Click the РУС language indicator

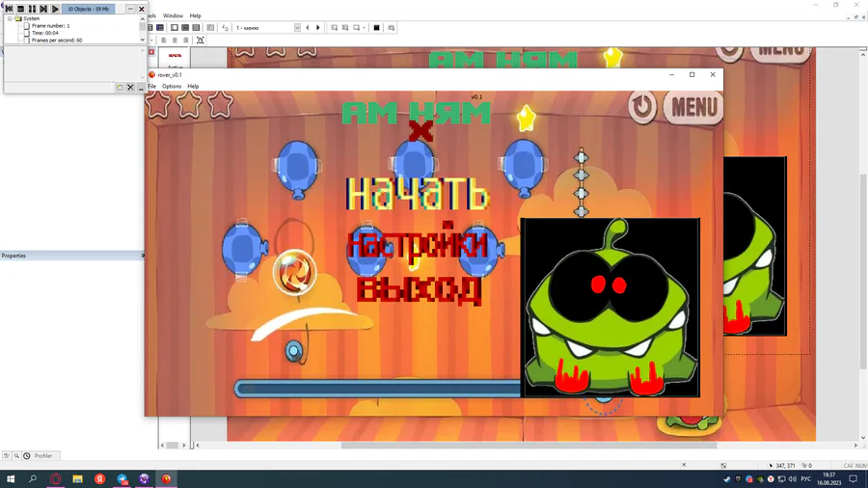tap(806, 479)
